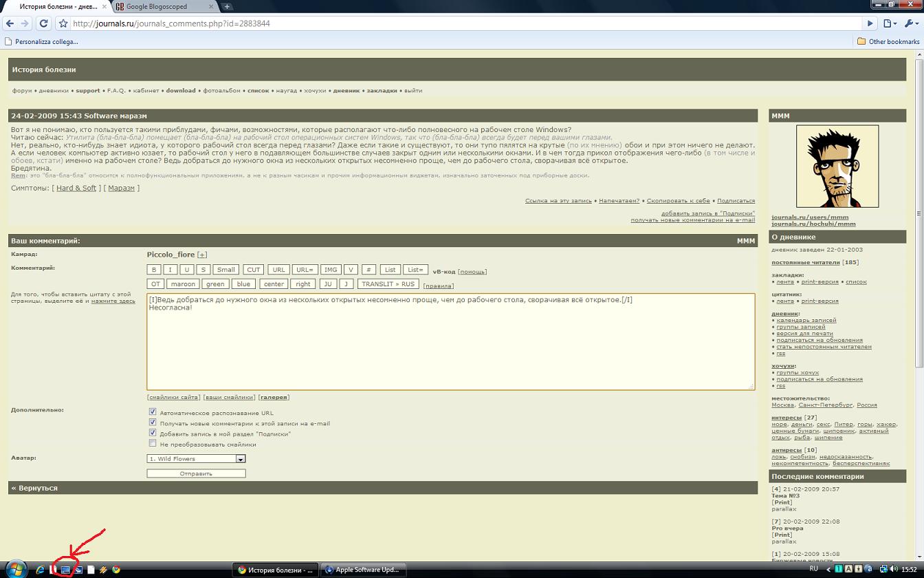Open the Chrome page menu icon
The height and width of the screenshot is (578, 924).
pyautogui.click(x=890, y=23)
